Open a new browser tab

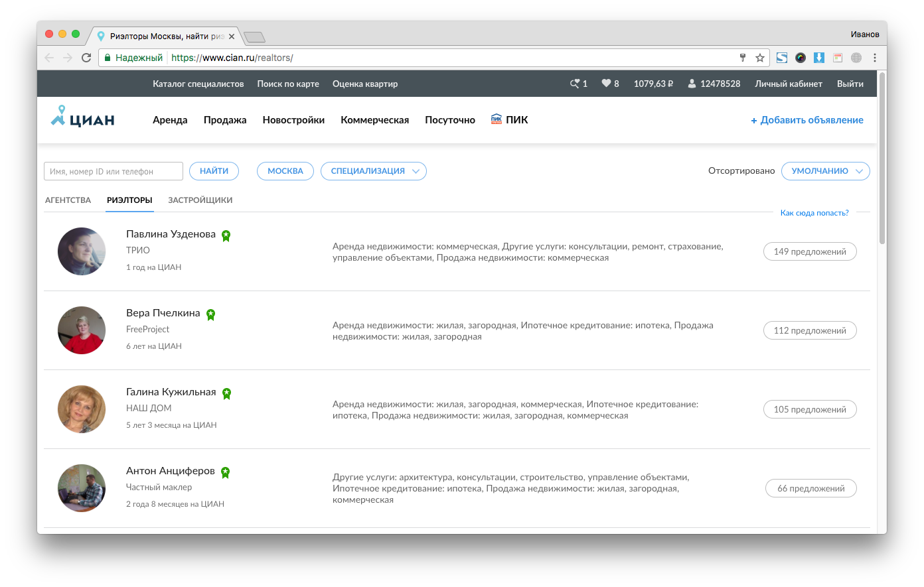pyautogui.click(x=254, y=36)
